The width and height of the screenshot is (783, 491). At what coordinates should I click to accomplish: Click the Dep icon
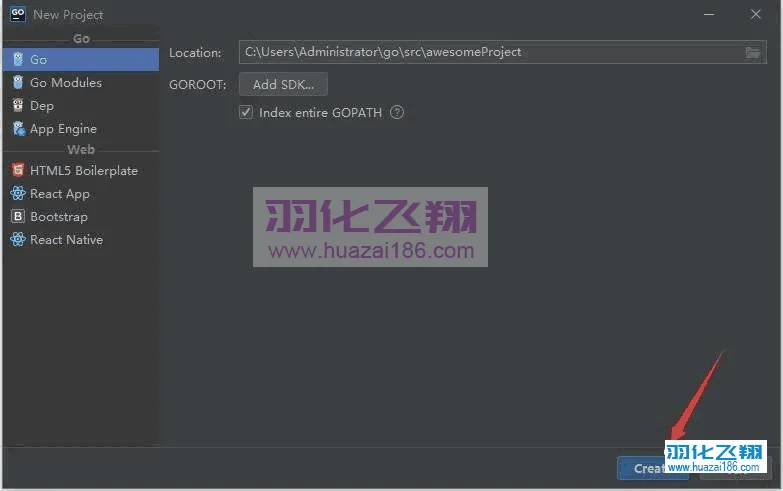18,105
